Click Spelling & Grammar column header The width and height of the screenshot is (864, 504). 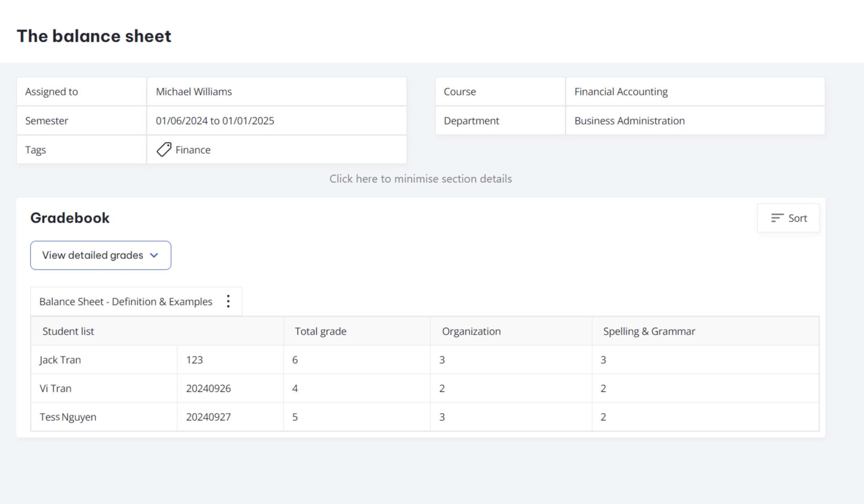click(x=649, y=331)
